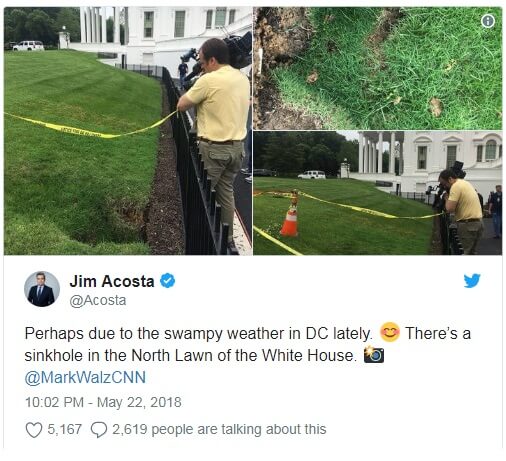Open the photo with orange traffic cone
506x461 pixels.
click(x=378, y=193)
